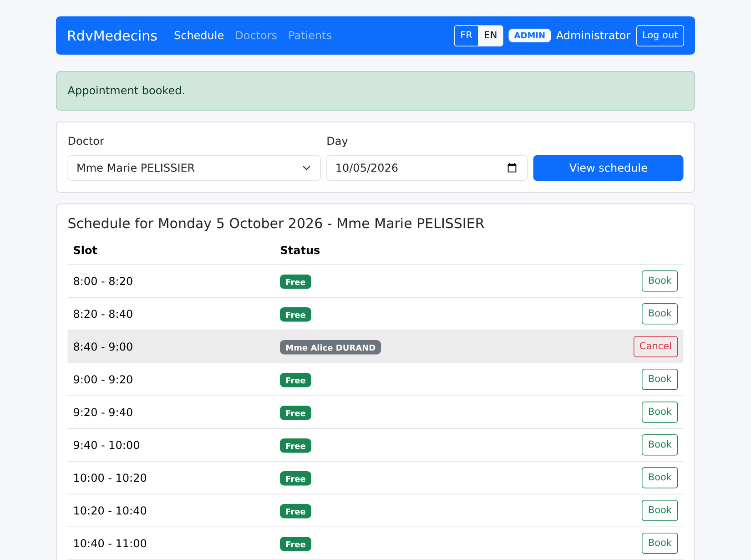Click the RdvMedecins brand logo
Image resolution: width=751 pixels, height=560 pixels.
tap(112, 36)
